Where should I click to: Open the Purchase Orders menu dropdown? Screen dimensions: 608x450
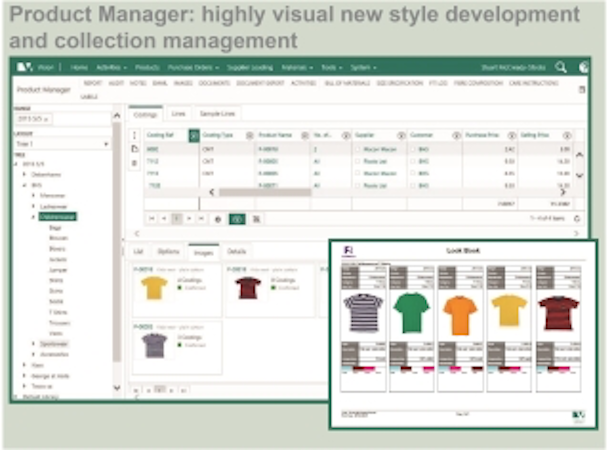[x=193, y=67]
